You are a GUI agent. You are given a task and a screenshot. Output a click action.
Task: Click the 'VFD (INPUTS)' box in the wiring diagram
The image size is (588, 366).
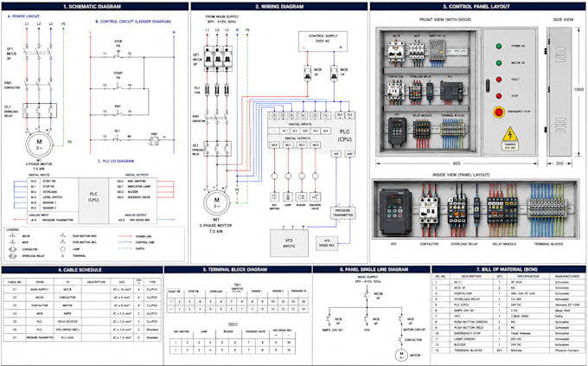coord(289,243)
